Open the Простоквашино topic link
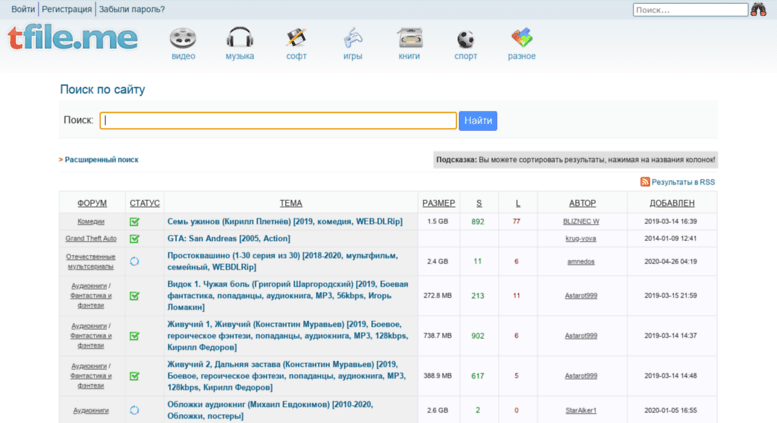 pyautogui.click(x=282, y=261)
